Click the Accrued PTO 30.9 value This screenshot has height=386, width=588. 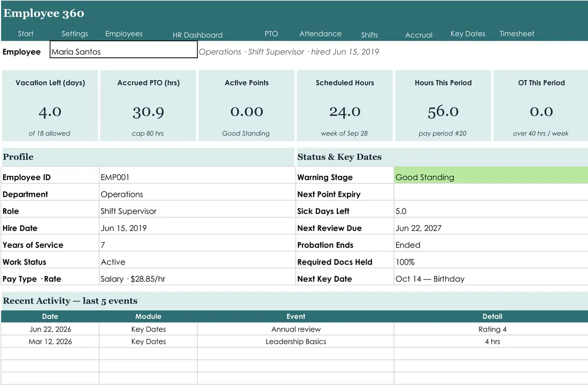[148, 112]
